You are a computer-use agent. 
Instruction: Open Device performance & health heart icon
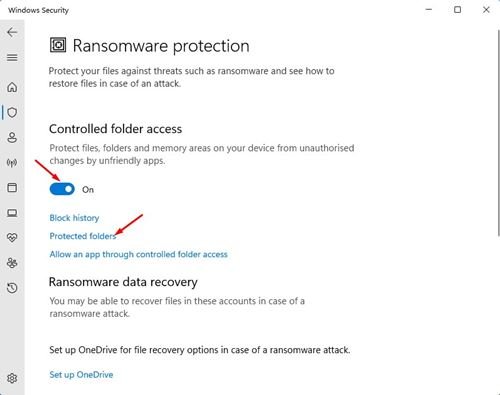click(x=12, y=238)
